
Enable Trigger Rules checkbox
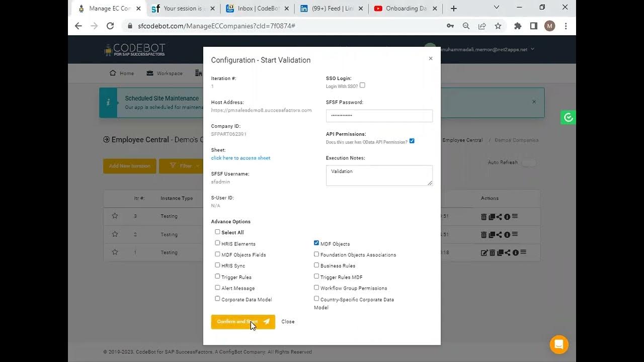coord(217,276)
